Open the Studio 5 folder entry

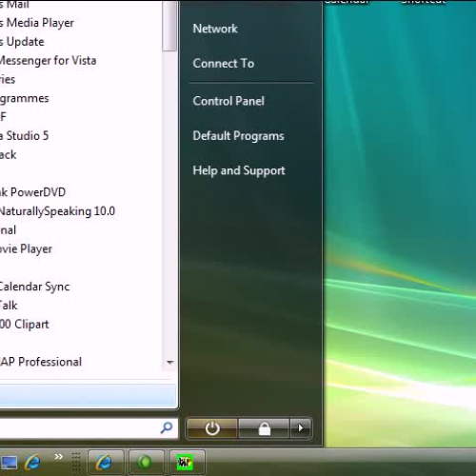click(24, 136)
